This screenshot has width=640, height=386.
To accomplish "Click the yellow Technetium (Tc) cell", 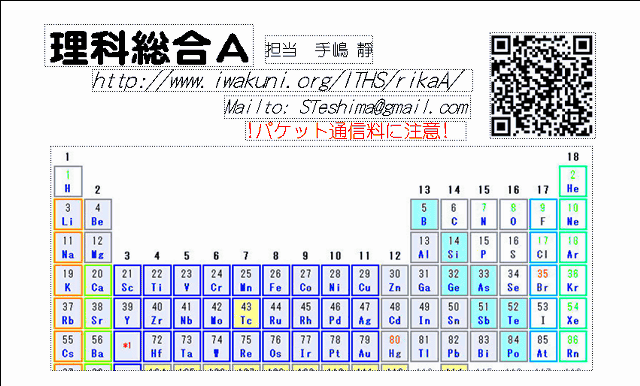I will click(246, 313).
